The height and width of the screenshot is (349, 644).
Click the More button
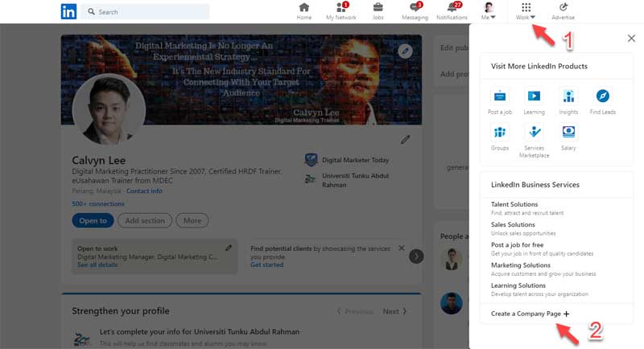192,220
